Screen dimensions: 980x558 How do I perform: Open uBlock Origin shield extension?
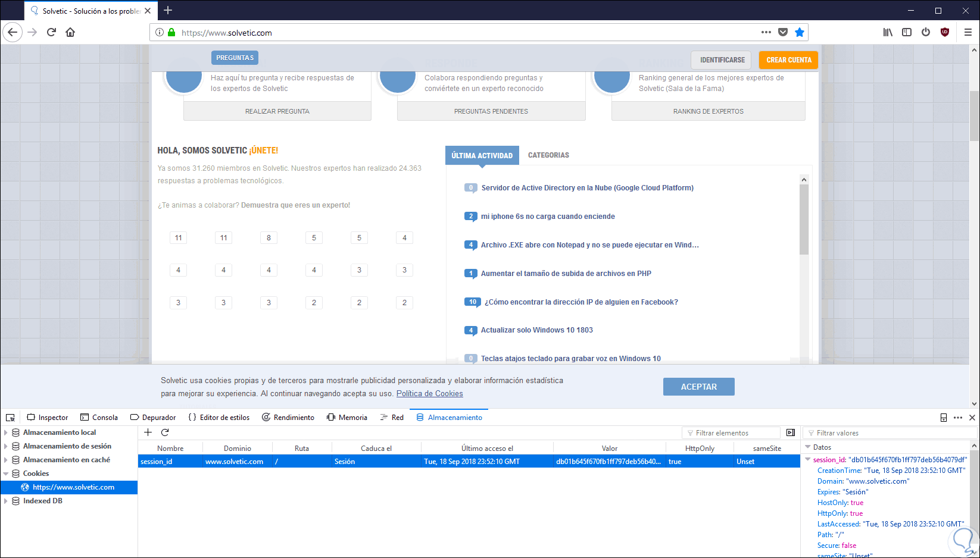(x=945, y=32)
